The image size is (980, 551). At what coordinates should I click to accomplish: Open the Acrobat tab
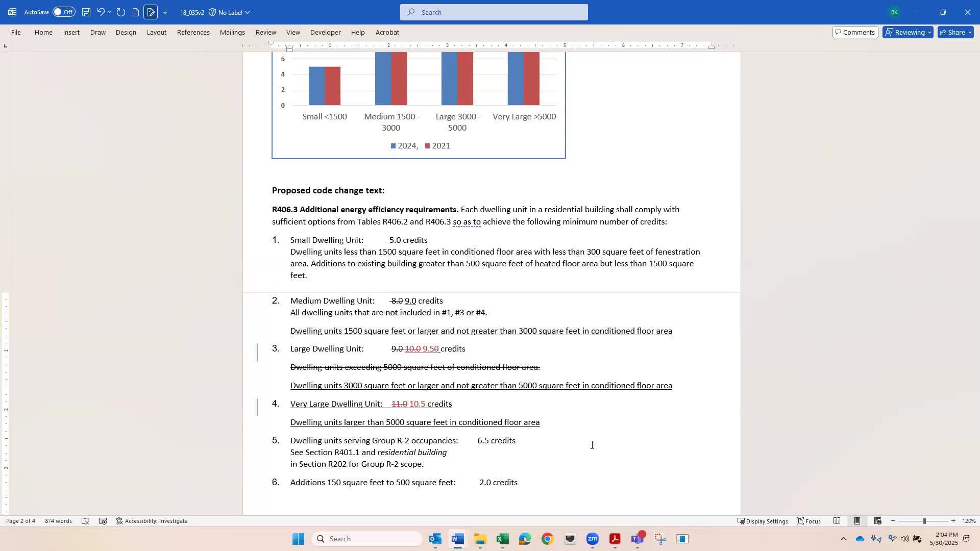[x=387, y=32]
